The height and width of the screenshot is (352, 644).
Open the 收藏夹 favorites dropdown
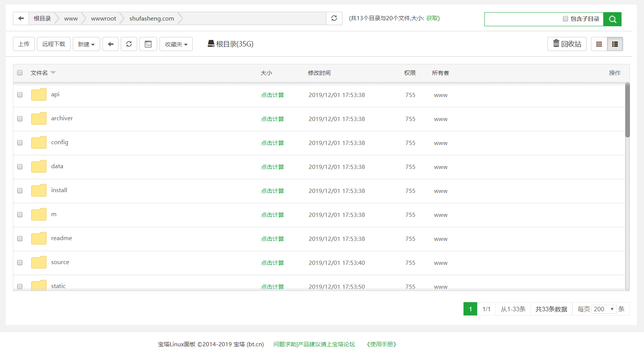click(176, 44)
